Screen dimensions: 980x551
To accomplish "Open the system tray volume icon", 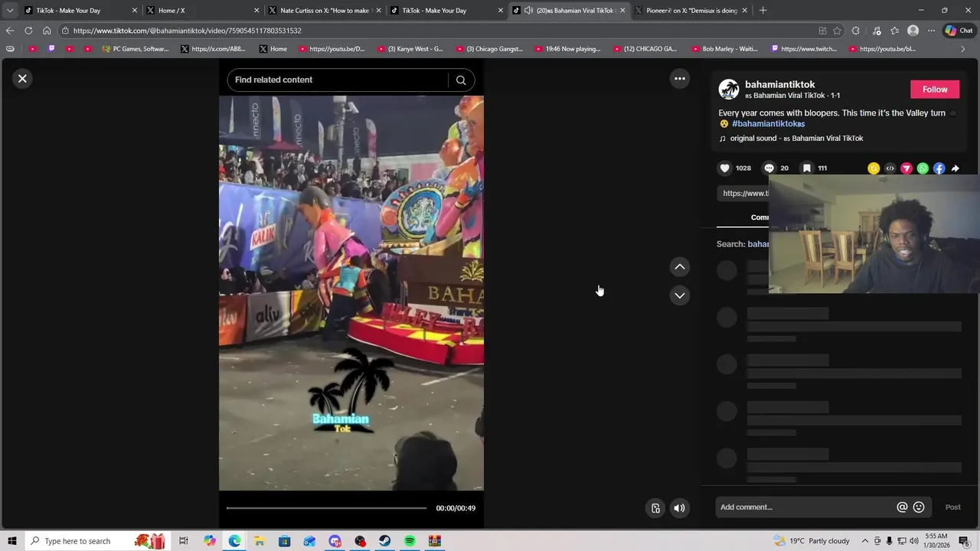I will (914, 541).
